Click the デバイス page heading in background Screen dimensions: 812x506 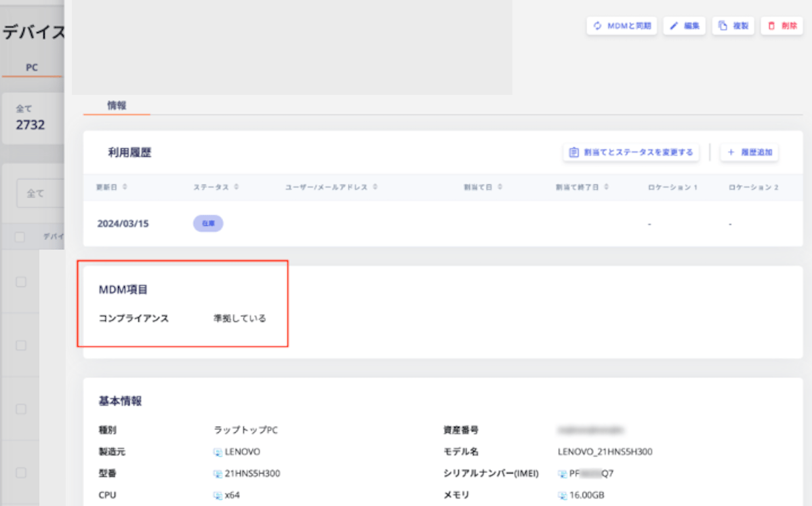(33, 32)
